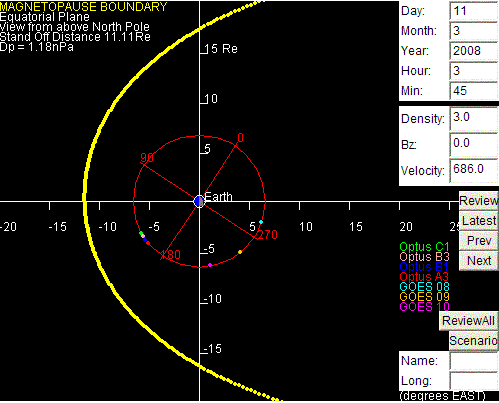This screenshot has height=403, width=499.
Task: Click into the Hour input field
Action: coord(474,71)
